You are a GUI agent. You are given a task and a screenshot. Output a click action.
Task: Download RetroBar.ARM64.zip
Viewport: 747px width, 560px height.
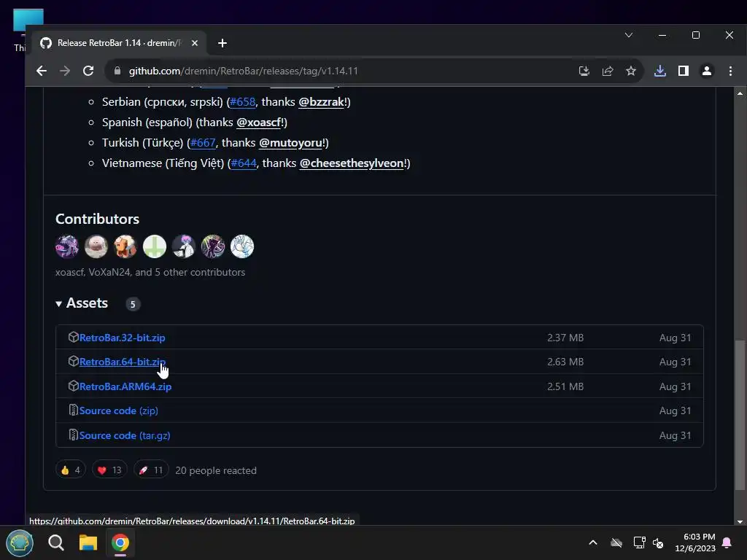pyautogui.click(x=125, y=386)
